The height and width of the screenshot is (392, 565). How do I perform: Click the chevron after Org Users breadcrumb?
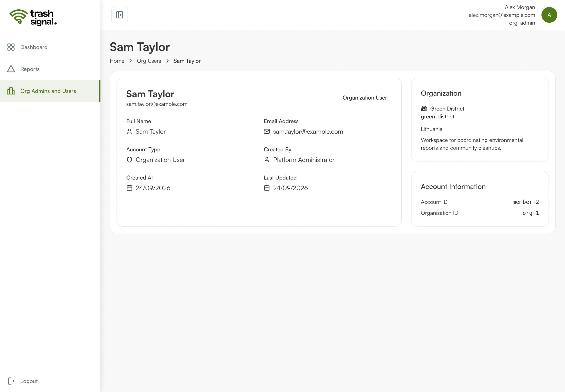click(x=167, y=61)
